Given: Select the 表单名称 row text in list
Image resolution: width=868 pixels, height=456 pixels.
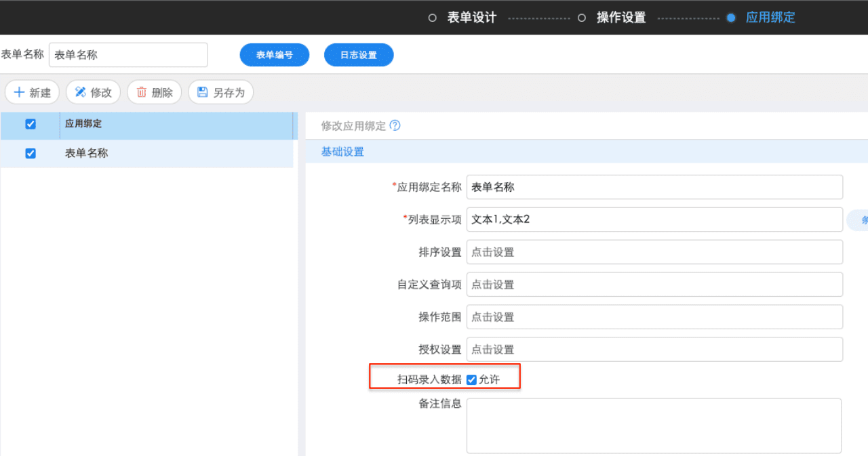Looking at the screenshot, I should point(86,153).
